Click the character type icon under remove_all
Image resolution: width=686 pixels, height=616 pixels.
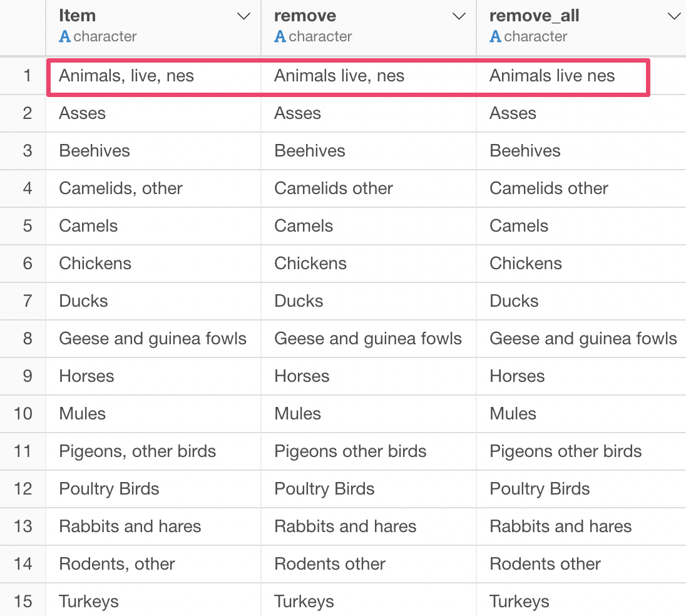[495, 36]
